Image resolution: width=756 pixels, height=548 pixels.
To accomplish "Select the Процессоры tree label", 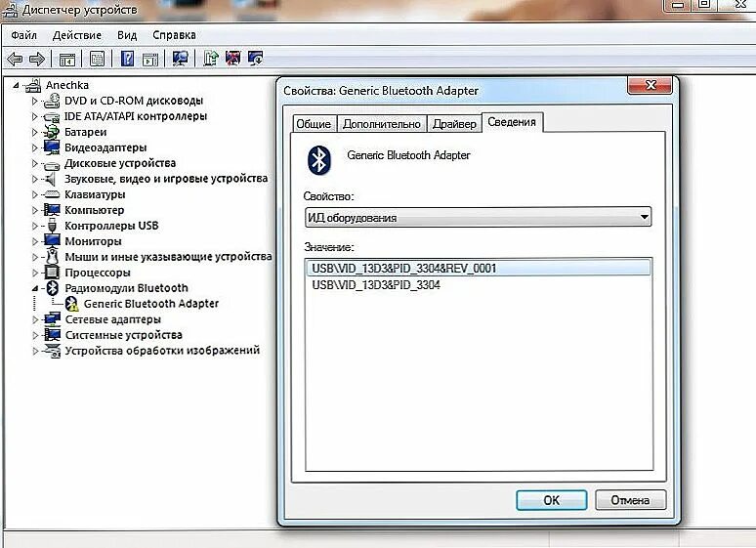I will [x=98, y=273].
